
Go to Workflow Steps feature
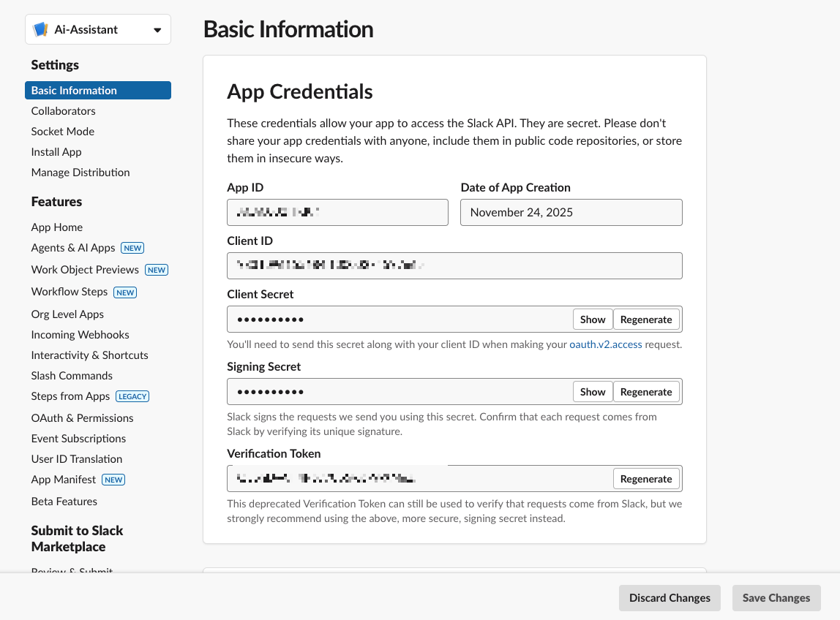69,292
